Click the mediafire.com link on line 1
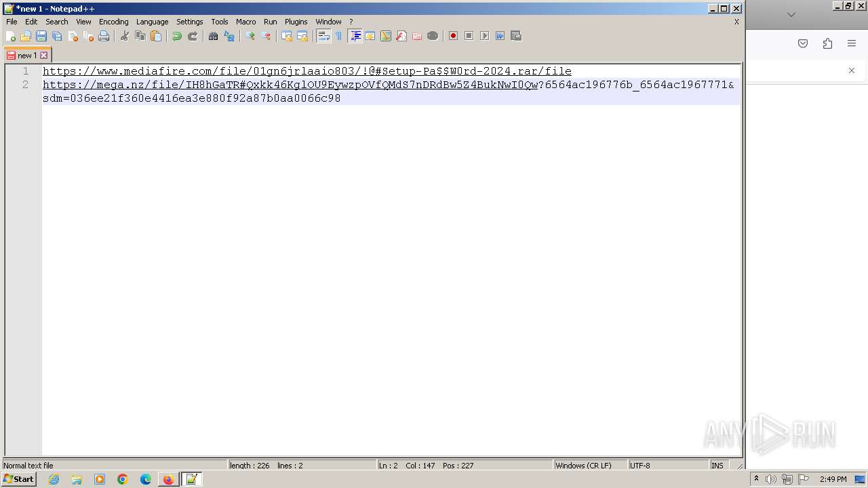 [x=307, y=71]
